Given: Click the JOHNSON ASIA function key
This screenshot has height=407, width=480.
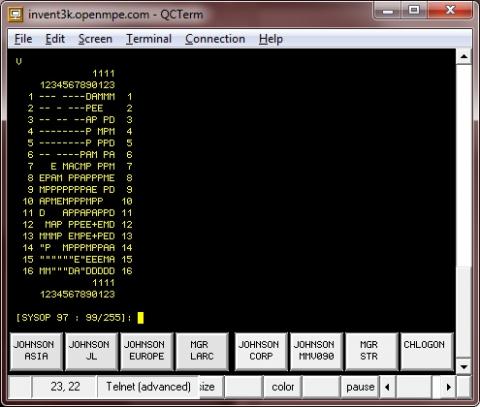Looking at the screenshot, I should 36,351.
